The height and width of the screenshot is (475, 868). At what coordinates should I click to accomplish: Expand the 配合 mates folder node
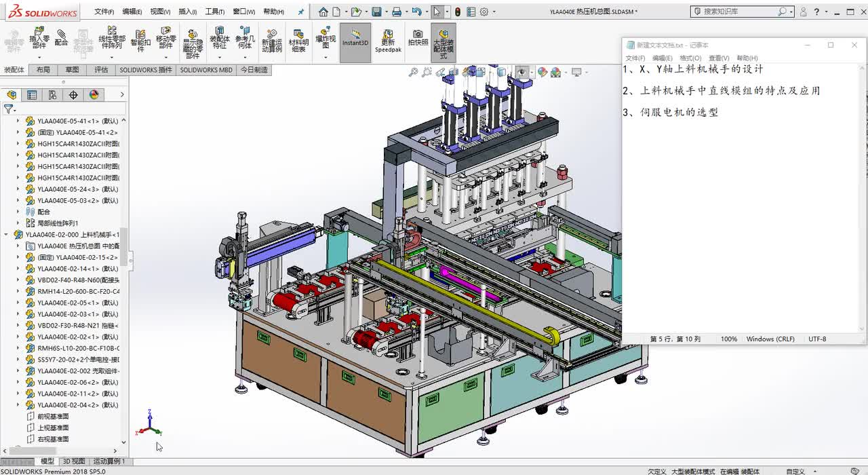pos(18,212)
